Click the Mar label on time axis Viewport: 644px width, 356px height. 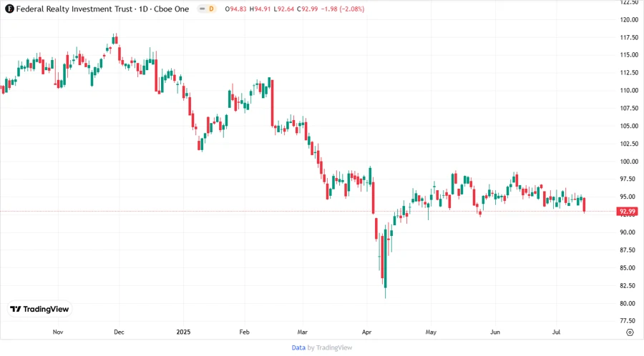click(x=302, y=332)
